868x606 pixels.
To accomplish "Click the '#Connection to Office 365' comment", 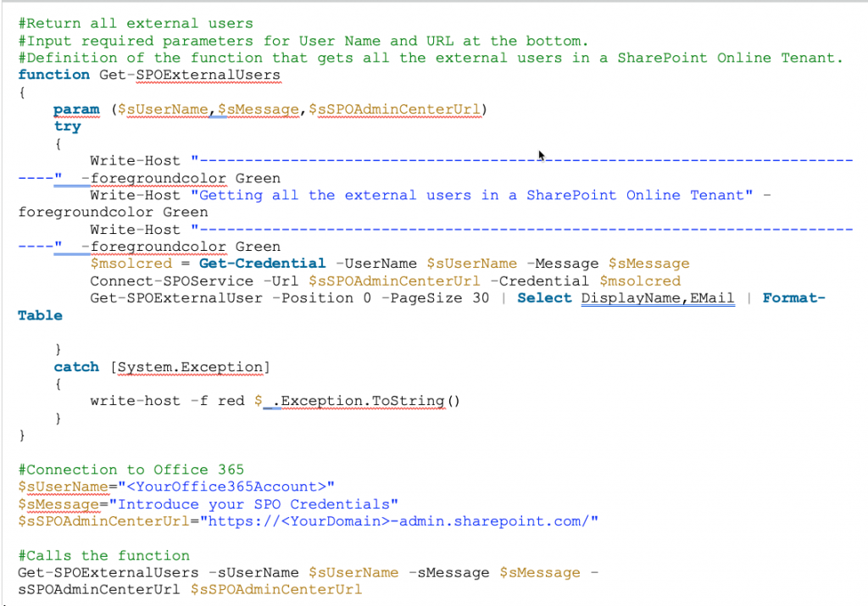I will [131, 470].
